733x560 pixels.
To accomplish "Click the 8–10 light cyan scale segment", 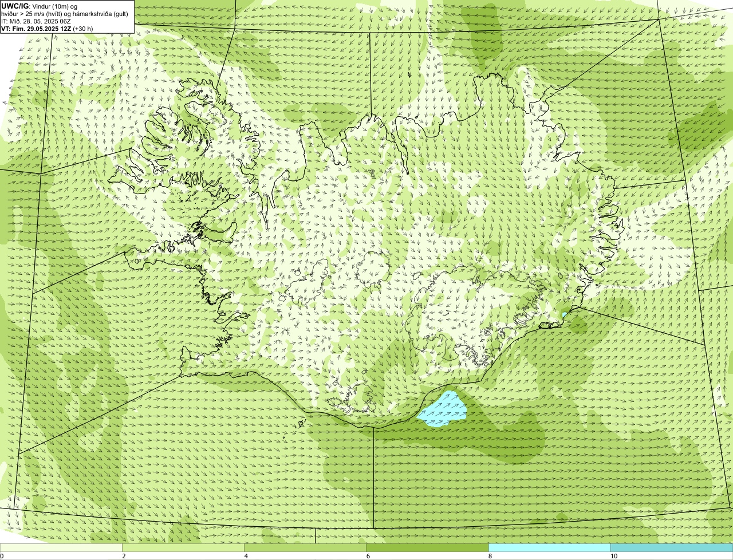I will click(550, 547).
